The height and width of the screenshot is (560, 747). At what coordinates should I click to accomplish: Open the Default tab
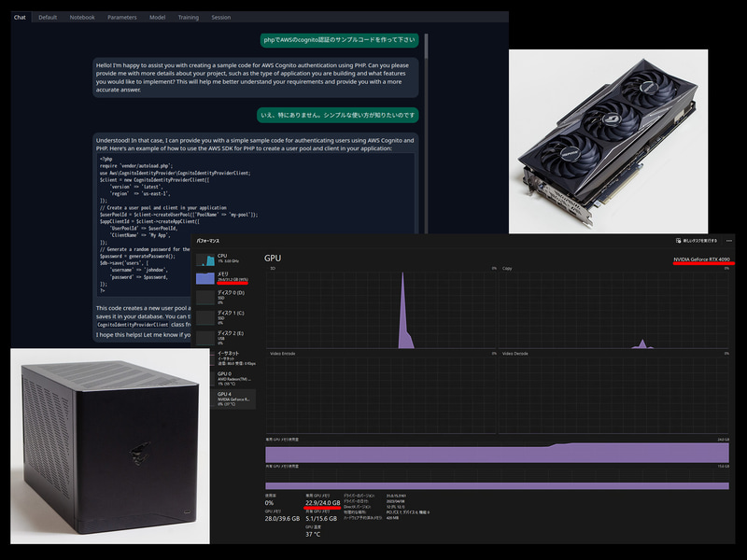[48, 17]
